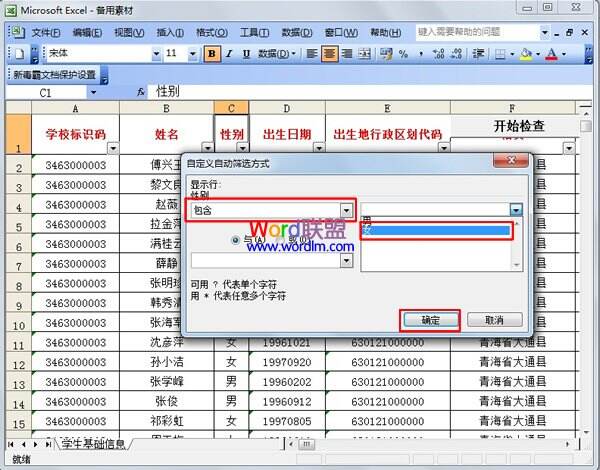Click previous sheet navigation arrow
Screen dimensions: 600x470
click(x=24, y=444)
